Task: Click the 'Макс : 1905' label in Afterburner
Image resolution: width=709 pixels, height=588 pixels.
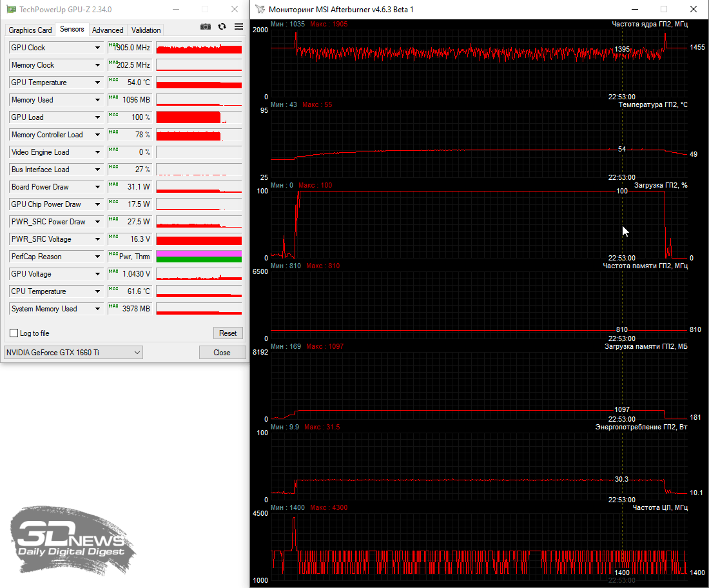Action: 329,24
